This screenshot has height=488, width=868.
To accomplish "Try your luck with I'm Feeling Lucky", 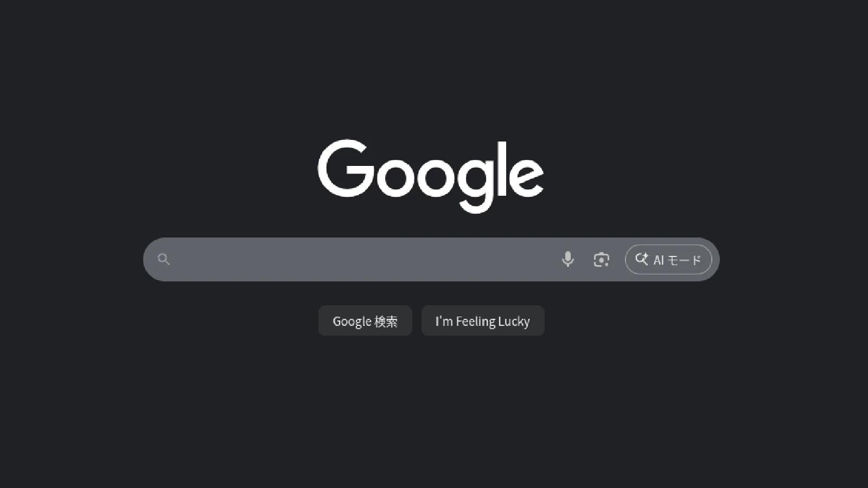I will pos(483,320).
